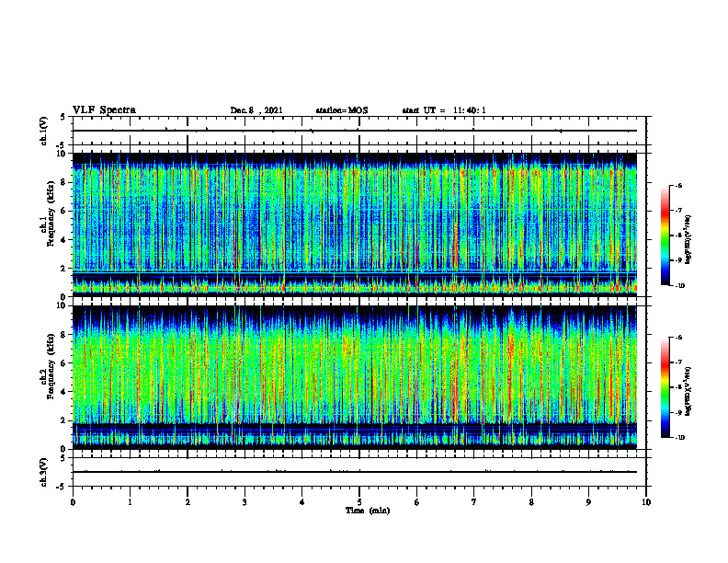
Task: Click the "4" kHz tick of ch.1 frequency axis
Action: pos(63,240)
